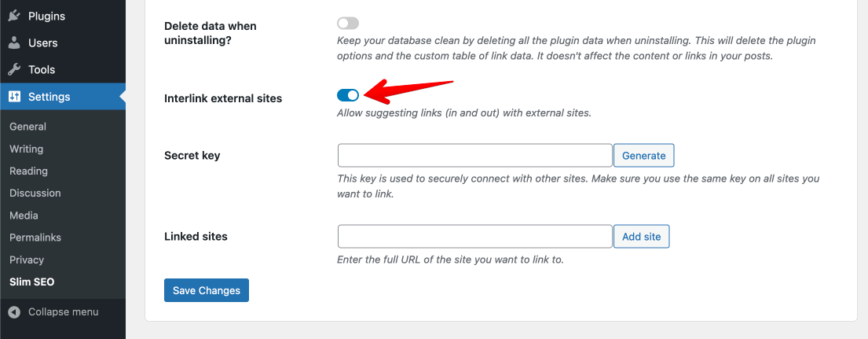Disable Interlink external sites toggle
The image size is (868, 339).
[x=348, y=95]
